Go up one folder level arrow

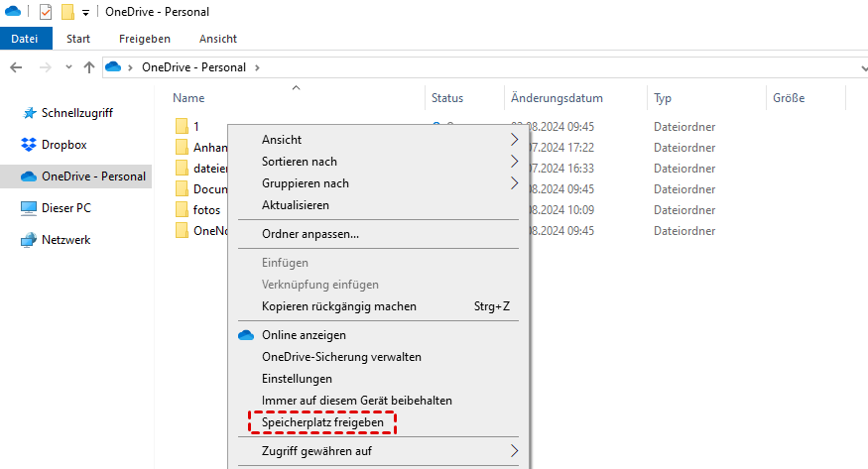tap(89, 67)
